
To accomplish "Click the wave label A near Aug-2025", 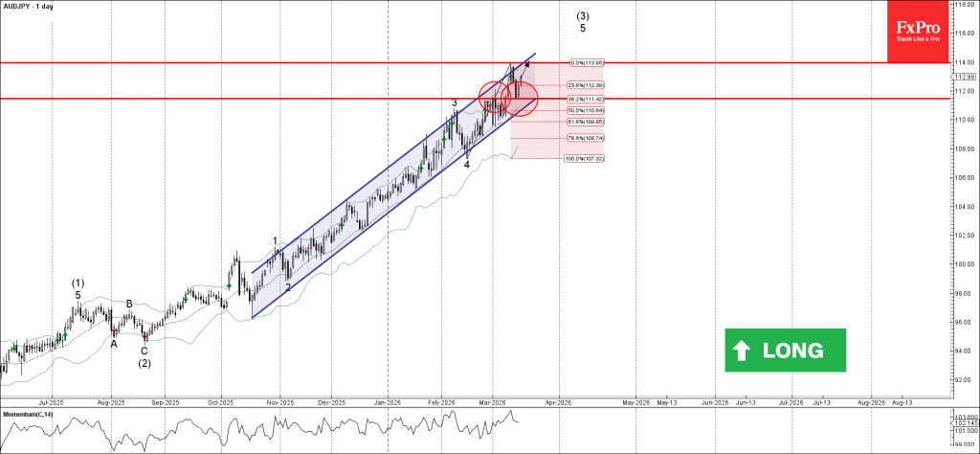I will [x=115, y=343].
